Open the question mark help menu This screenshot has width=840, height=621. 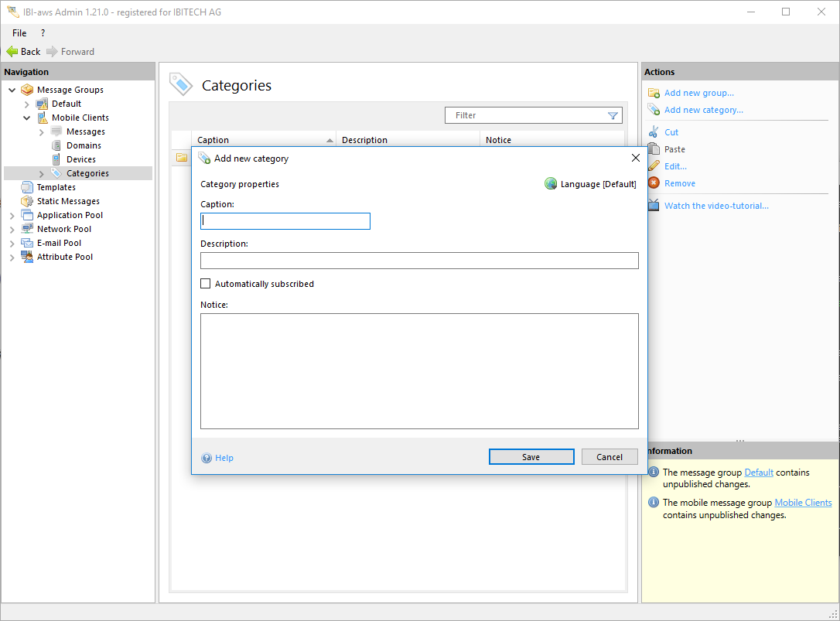43,33
